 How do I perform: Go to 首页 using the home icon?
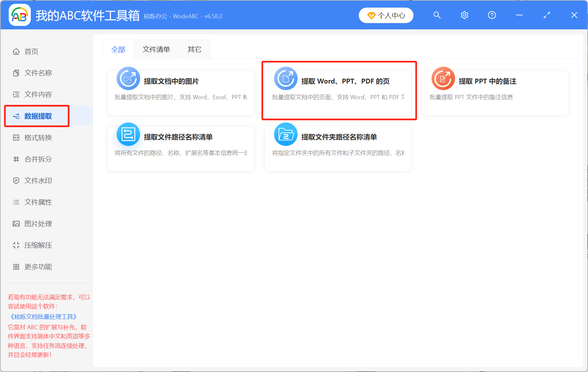tap(30, 51)
